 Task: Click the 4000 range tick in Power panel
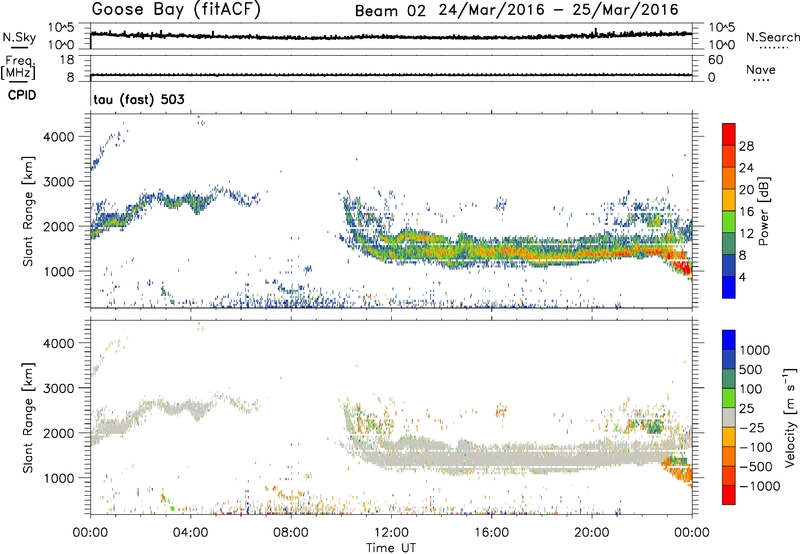tap(58, 137)
